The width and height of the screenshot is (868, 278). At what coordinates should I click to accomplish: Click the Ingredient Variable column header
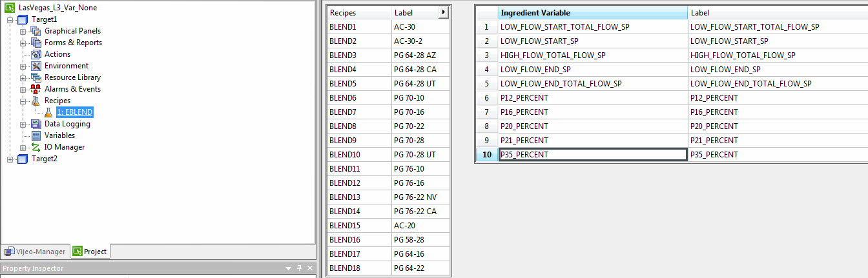[593, 13]
